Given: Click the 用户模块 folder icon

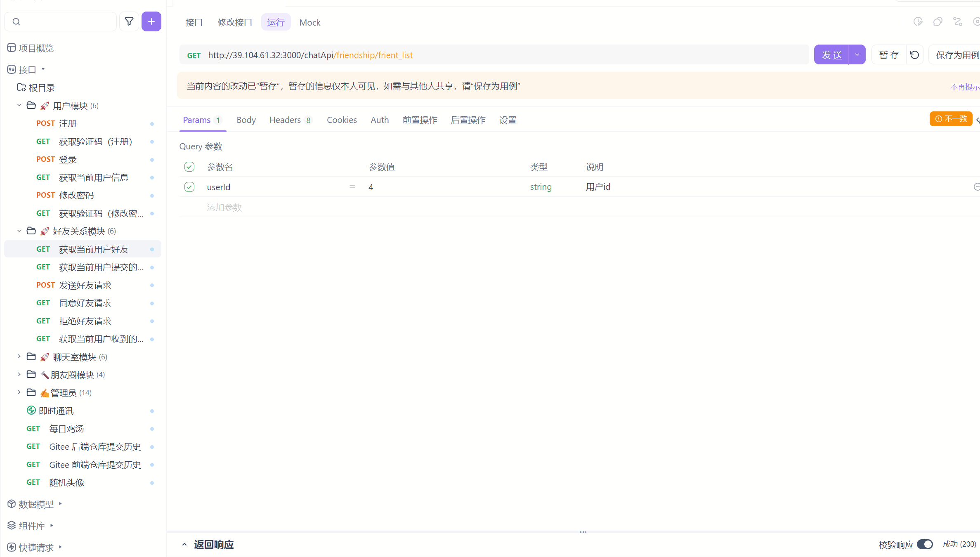Looking at the screenshot, I should [31, 106].
